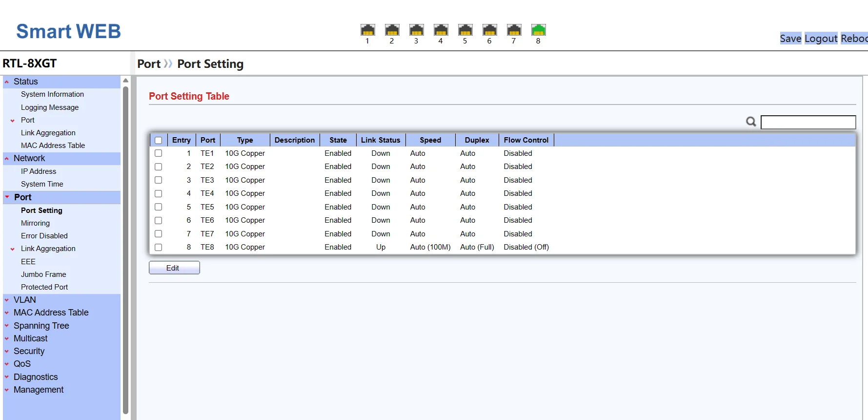Click the port 3 jack icon

point(416,30)
